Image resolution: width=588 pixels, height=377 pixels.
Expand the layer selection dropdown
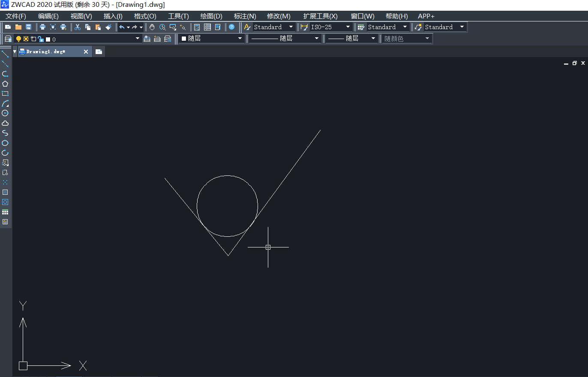tap(138, 39)
